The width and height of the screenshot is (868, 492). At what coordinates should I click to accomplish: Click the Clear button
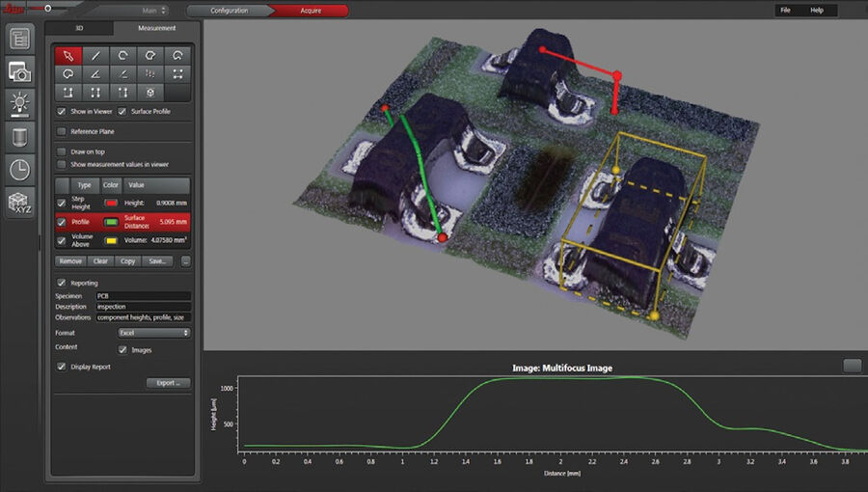(x=100, y=261)
